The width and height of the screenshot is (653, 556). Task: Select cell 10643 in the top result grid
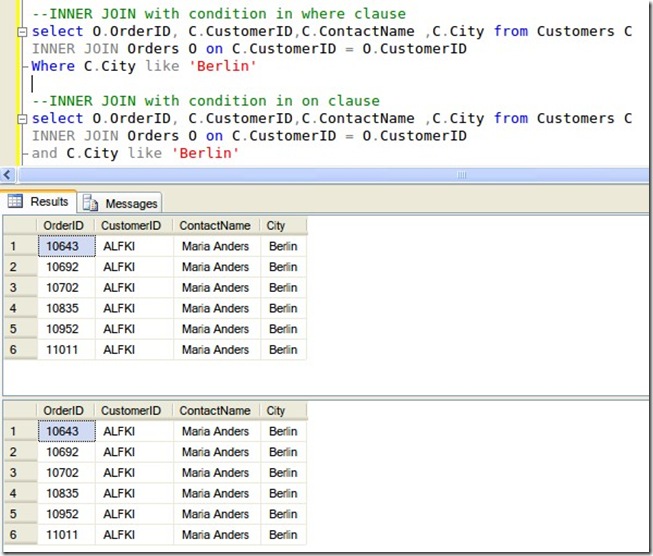(x=66, y=246)
